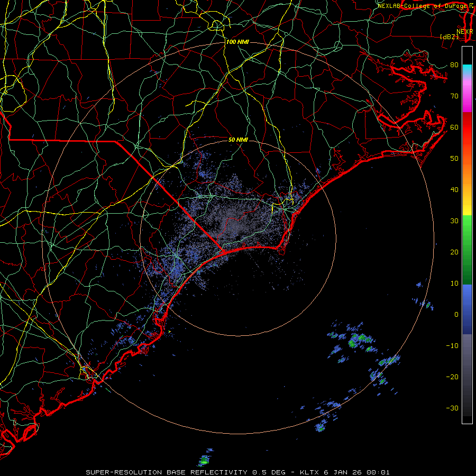Click the 80 value on dBZ scale

tap(454, 65)
